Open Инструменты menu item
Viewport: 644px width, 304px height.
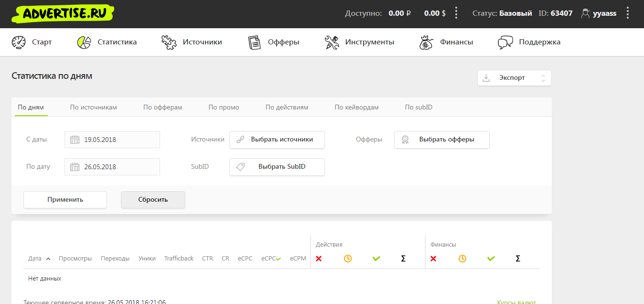pyautogui.click(x=360, y=42)
